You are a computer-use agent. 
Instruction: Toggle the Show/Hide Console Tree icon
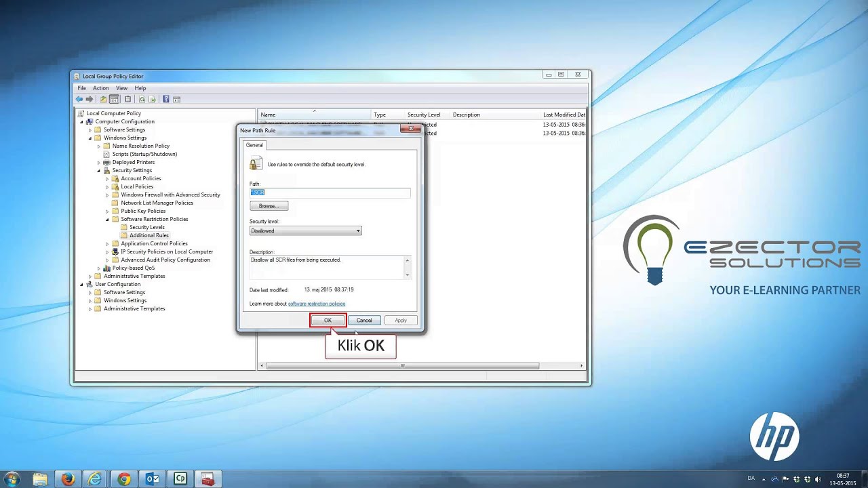pyautogui.click(x=114, y=100)
